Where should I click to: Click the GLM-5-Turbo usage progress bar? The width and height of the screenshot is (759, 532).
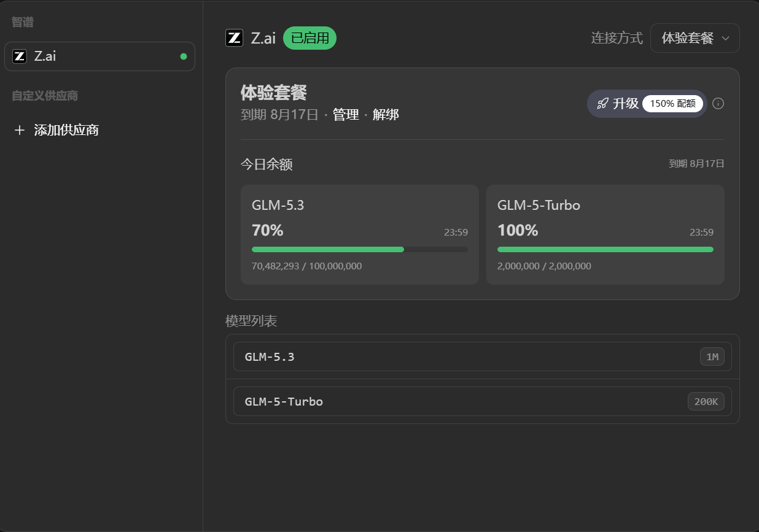coord(605,250)
